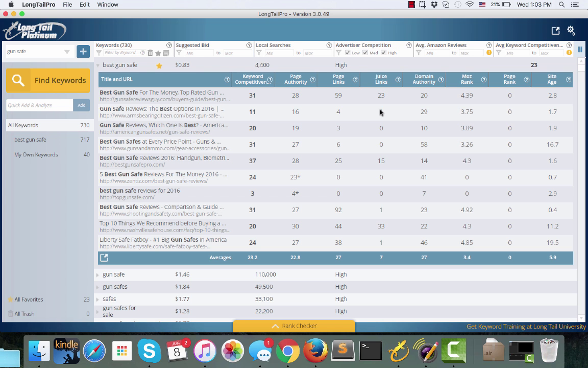Expand the gun safes keyword row
The height and width of the screenshot is (368, 588).
97,287
